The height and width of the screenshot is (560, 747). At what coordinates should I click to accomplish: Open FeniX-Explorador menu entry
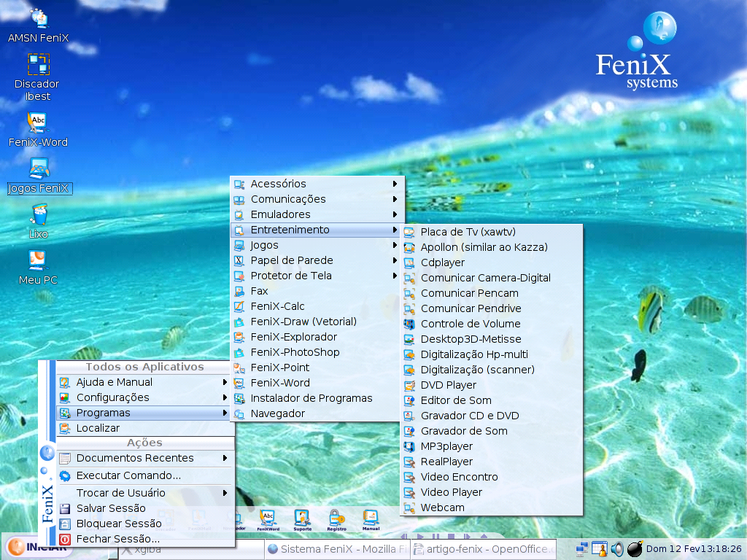317,337
